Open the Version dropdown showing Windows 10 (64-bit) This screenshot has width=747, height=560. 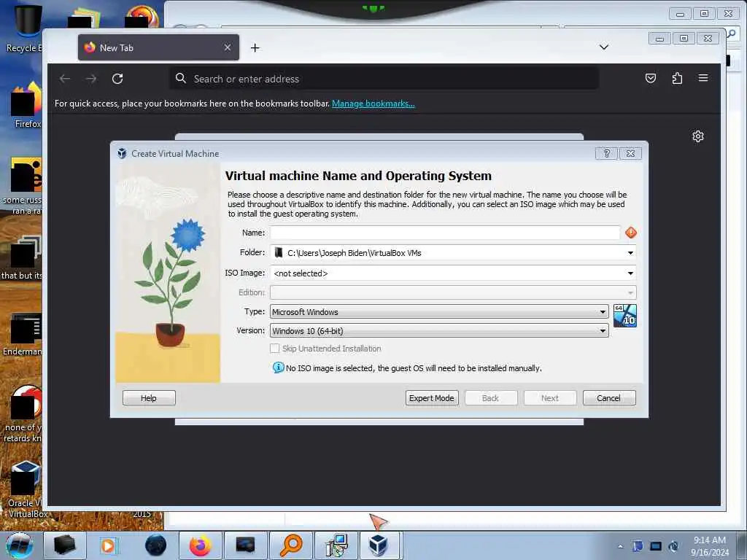[439, 330]
